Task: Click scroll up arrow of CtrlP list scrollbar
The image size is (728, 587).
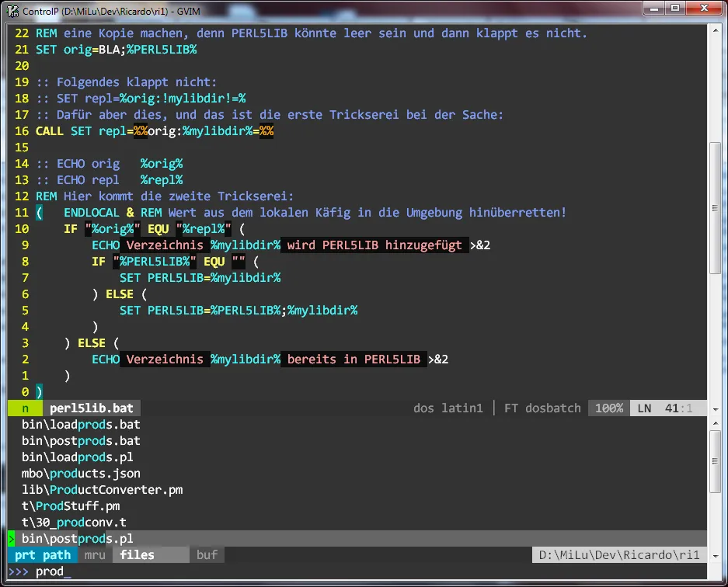Action: [x=716, y=422]
